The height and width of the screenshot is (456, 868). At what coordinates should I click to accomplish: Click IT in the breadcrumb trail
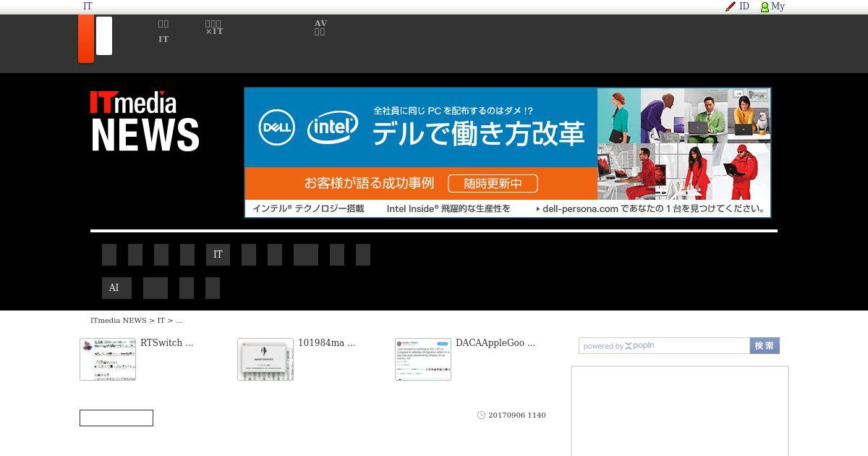161,320
